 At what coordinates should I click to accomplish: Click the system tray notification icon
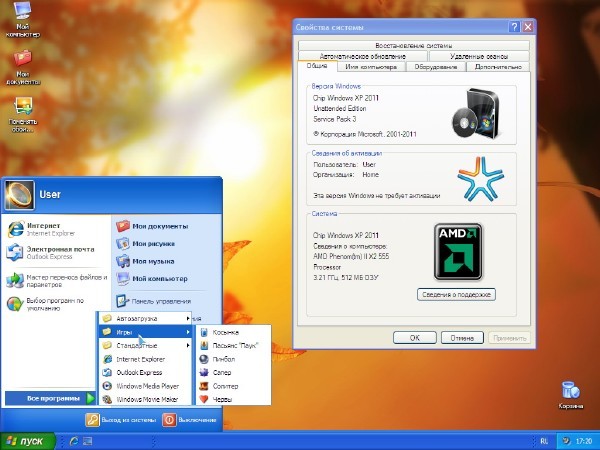(x=567, y=441)
